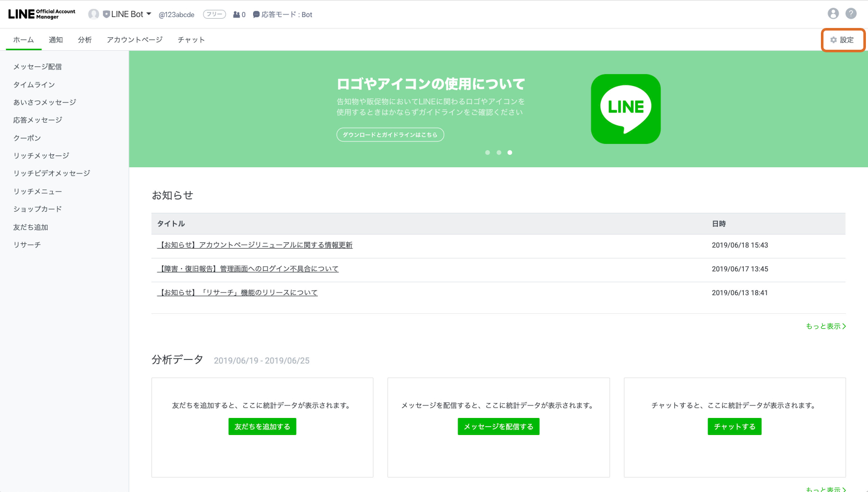Switch to the 分析 tab

coord(85,40)
